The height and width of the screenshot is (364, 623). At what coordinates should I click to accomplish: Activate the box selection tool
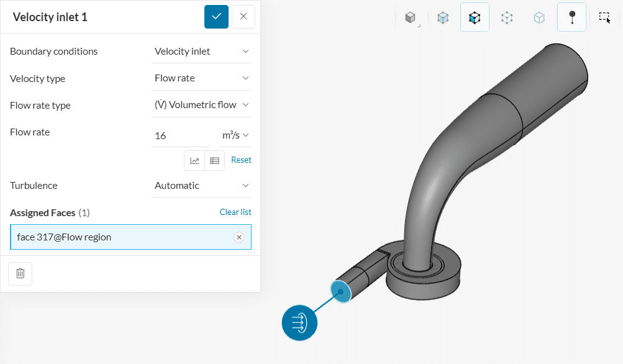coord(604,17)
